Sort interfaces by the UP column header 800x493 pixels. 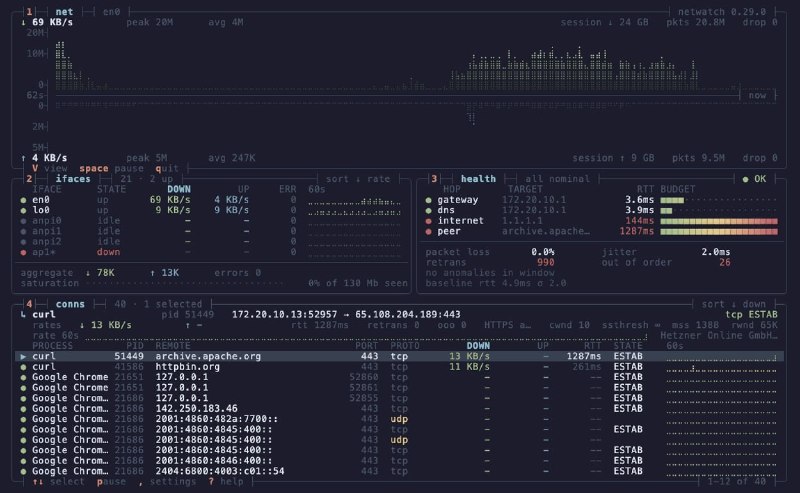coord(243,189)
